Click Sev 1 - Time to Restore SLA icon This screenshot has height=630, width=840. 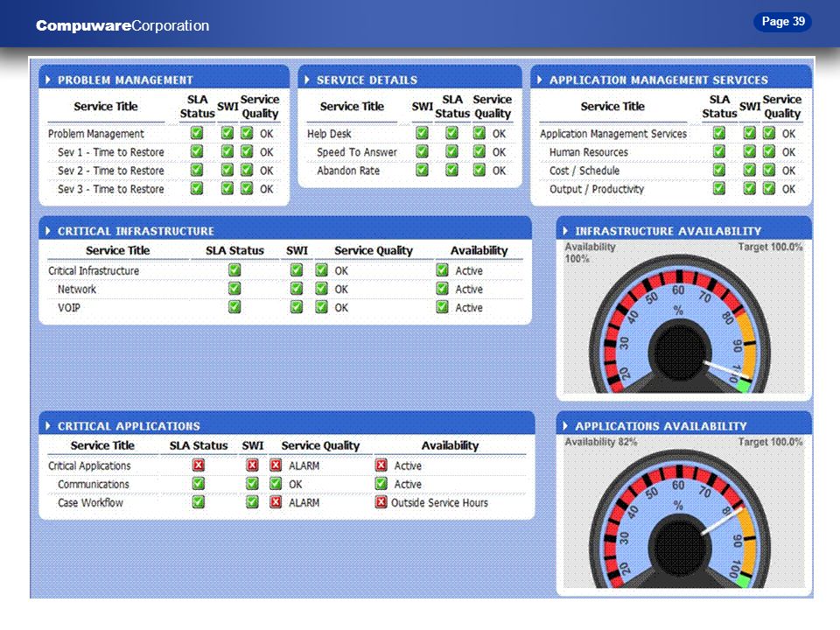tap(197, 151)
